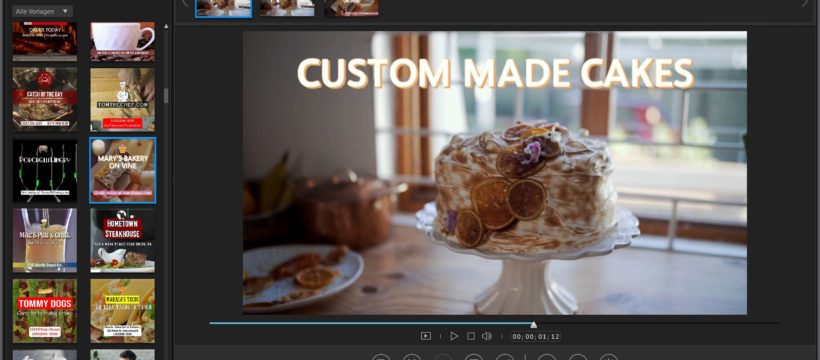Click the up arrow of template list scrollbar
The width and height of the screenshot is (820, 360).
166,26
